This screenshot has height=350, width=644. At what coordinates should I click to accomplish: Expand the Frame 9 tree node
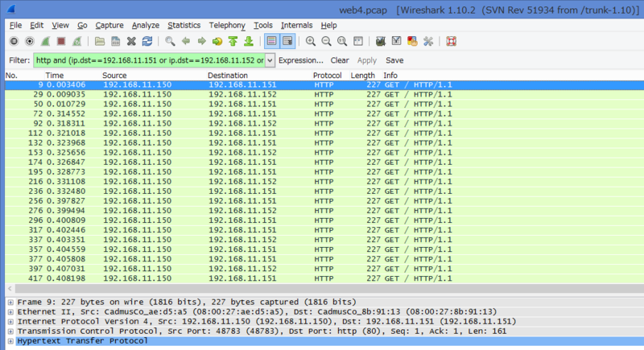coord(10,303)
